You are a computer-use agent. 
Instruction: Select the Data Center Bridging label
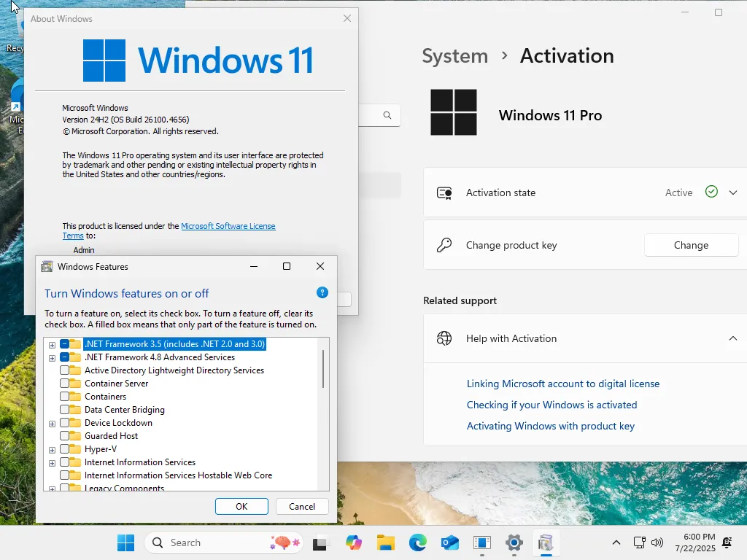click(124, 410)
